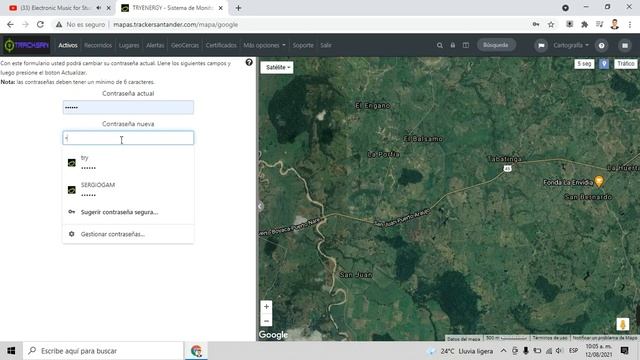This screenshot has height=360, width=640.
Task: Open Gestionar contraseñas option
Action: [128, 234]
